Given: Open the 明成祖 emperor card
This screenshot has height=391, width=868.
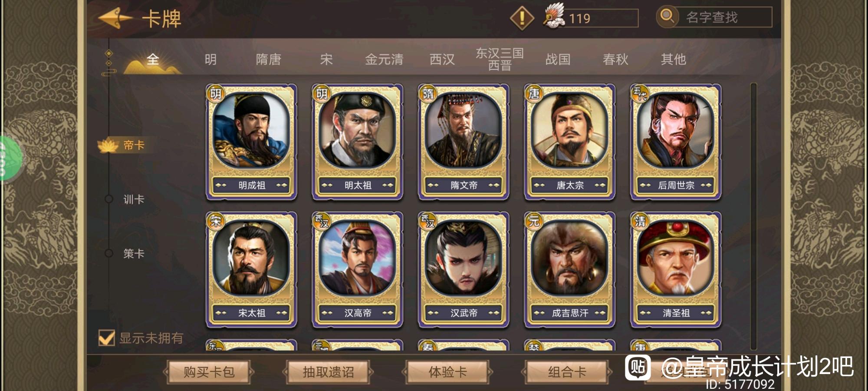Looking at the screenshot, I should pyautogui.click(x=251, y=142).
